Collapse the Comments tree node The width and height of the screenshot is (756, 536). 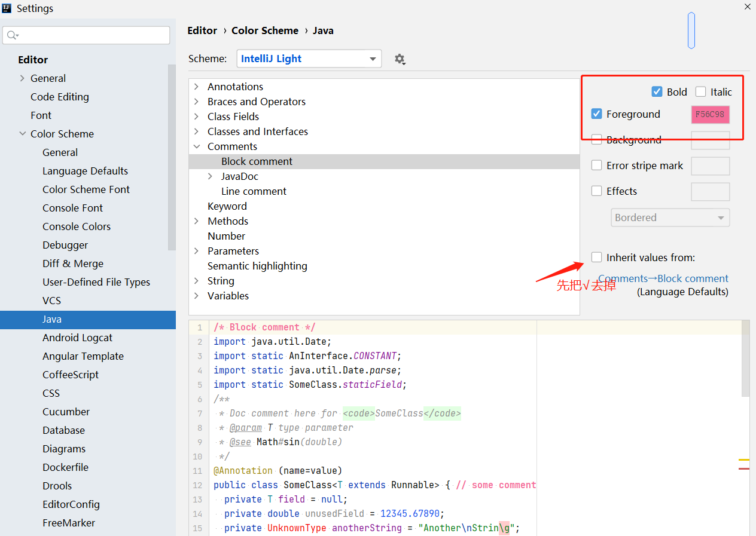tap(196, 146)
